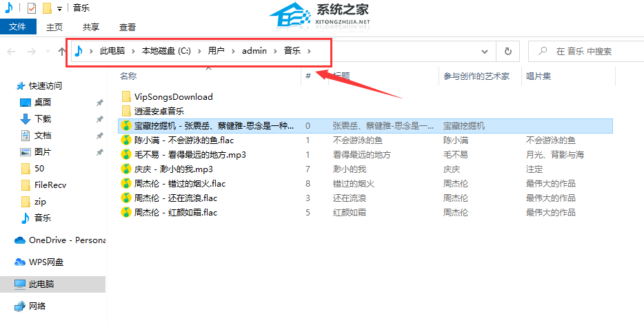
Task: Open the 文件 menu tab
Action: 18,27
